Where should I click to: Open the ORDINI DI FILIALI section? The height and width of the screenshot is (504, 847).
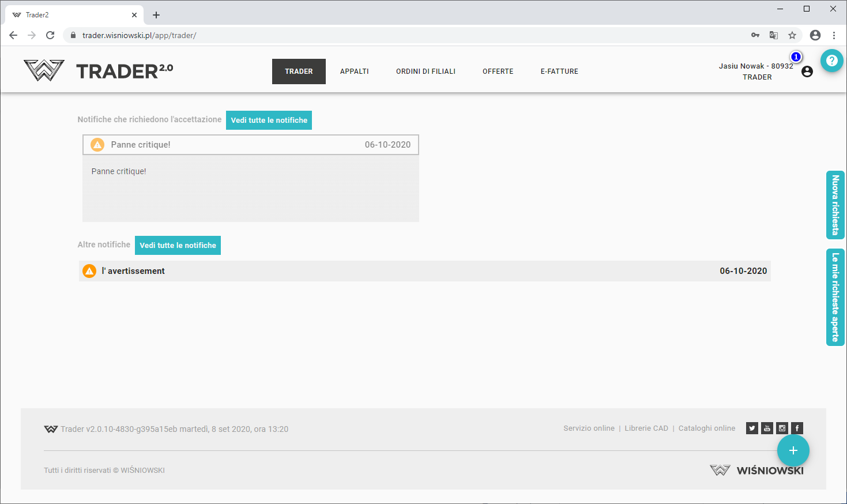[x=426, y=72]
